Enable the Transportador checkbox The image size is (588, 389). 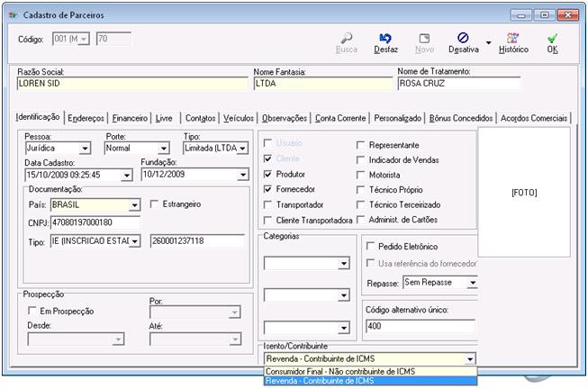268,204
